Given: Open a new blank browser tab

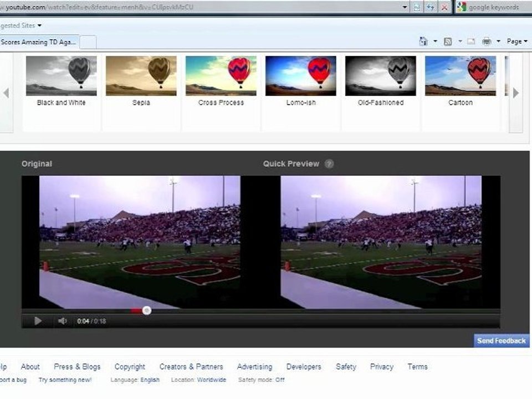Looking at the screenshot, I should (x=88, y=43).
